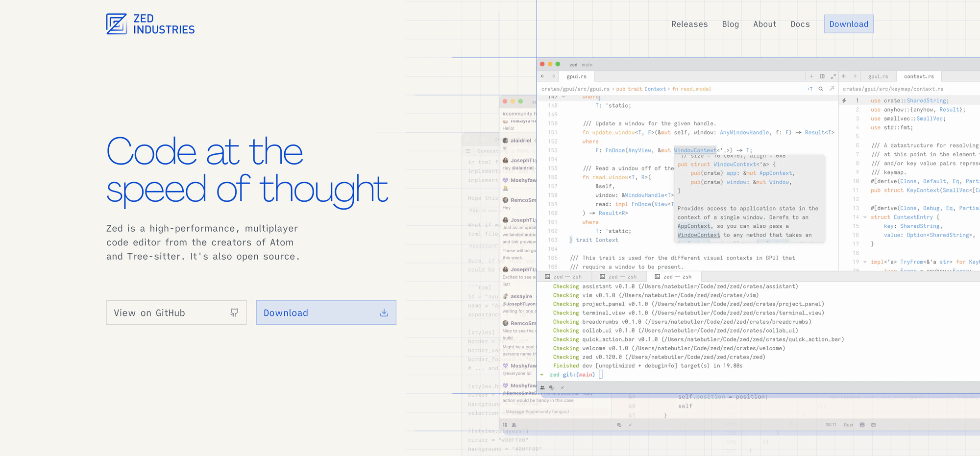This screenshot has height=456, width=980.
Task: Click checkmark diagnostics icon in front window status bar
Action: click(x=562, y=387)
